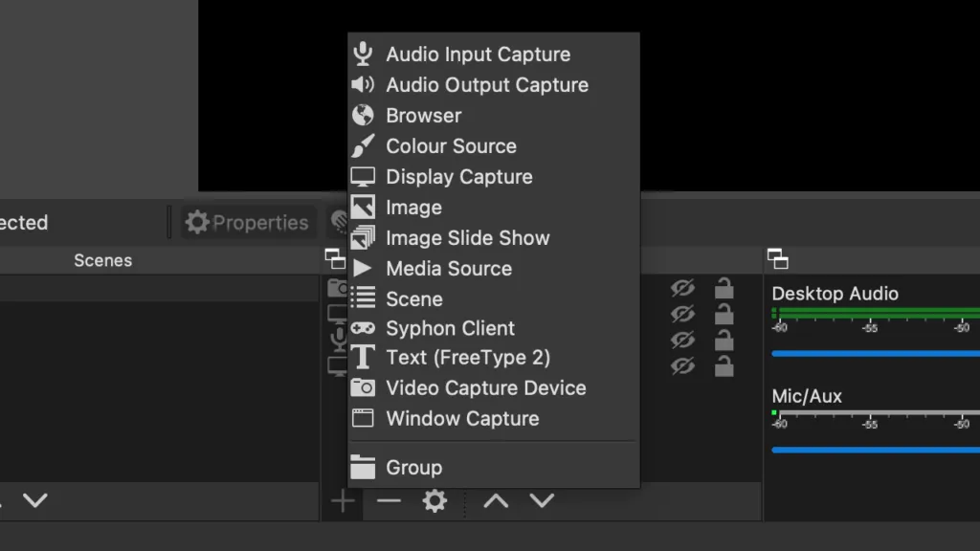
Task: Click the globe Browser icon
Action: click(x=363, y=115)
